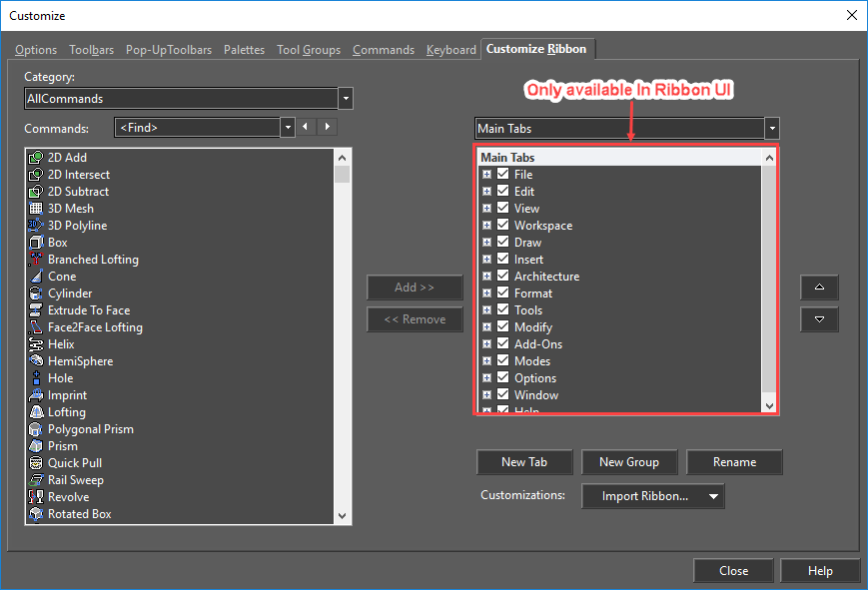Expand the File tab tree node
The image size is (868, 590).
pos(486,175)
